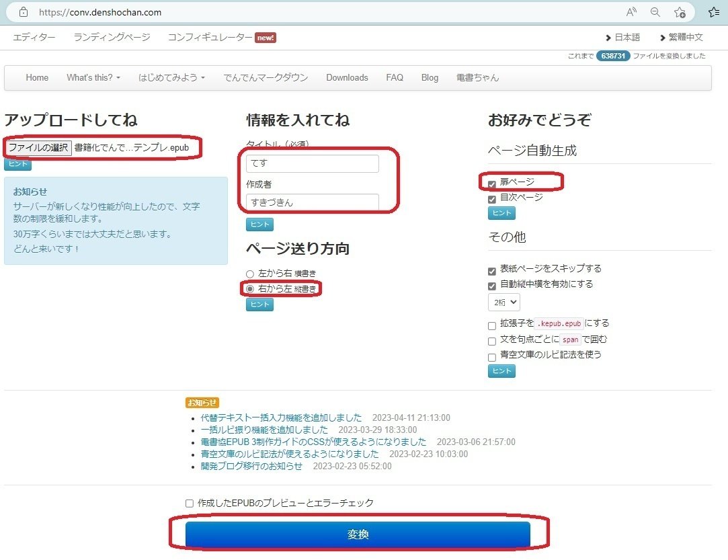Enable the 拡張子を .kepub.epub にする option
This screenshot has width=728, height=560.
[492, 324]
